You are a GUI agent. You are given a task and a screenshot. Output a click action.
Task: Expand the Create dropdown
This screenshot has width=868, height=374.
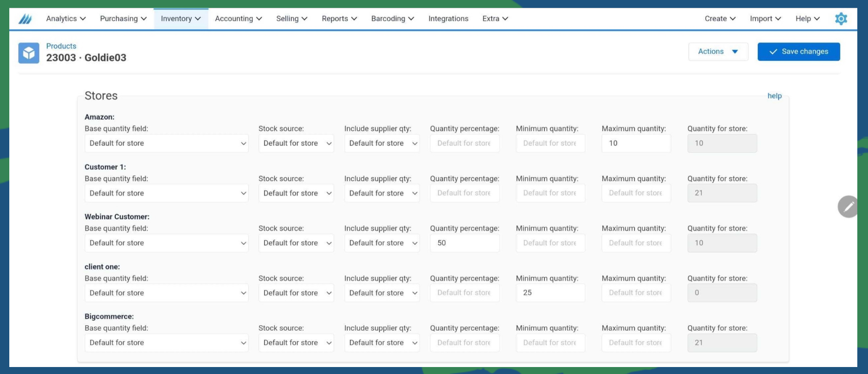pyautogui.click(x=720, y=19)
